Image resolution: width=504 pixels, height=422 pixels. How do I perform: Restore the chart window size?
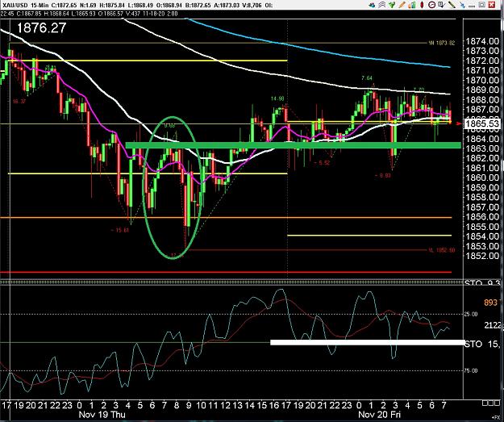tap(481, 5)
